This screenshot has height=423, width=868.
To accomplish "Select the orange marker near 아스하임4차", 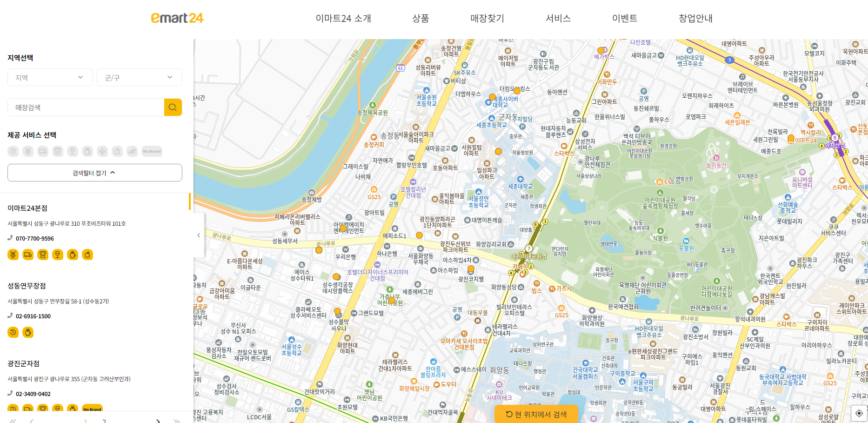I will pyautogui.click(x=471, y=269).
